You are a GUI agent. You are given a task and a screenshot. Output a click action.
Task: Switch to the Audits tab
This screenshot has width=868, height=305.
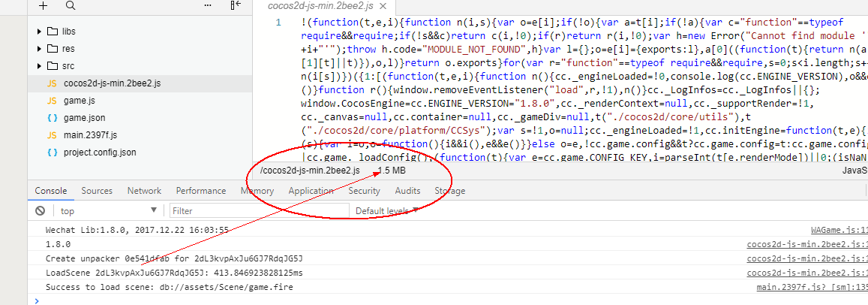407,190
